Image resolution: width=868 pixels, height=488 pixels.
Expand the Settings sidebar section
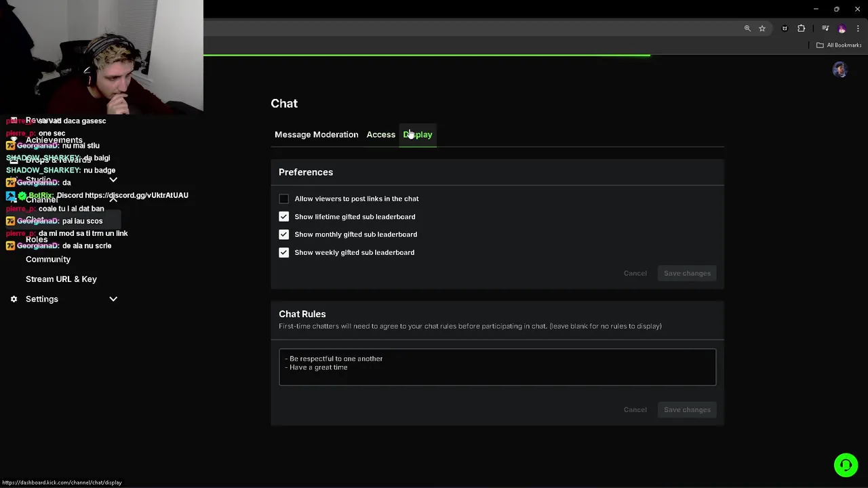[113, 299]
